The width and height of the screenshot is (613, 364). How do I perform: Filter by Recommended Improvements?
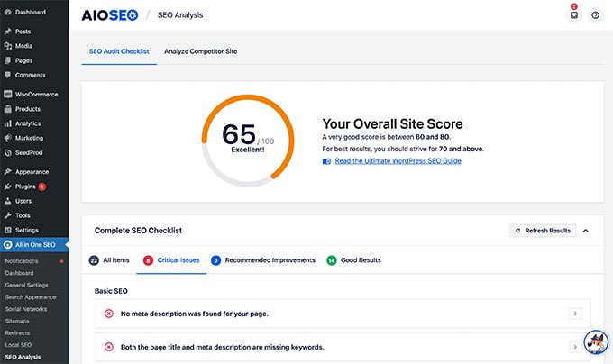262,260
